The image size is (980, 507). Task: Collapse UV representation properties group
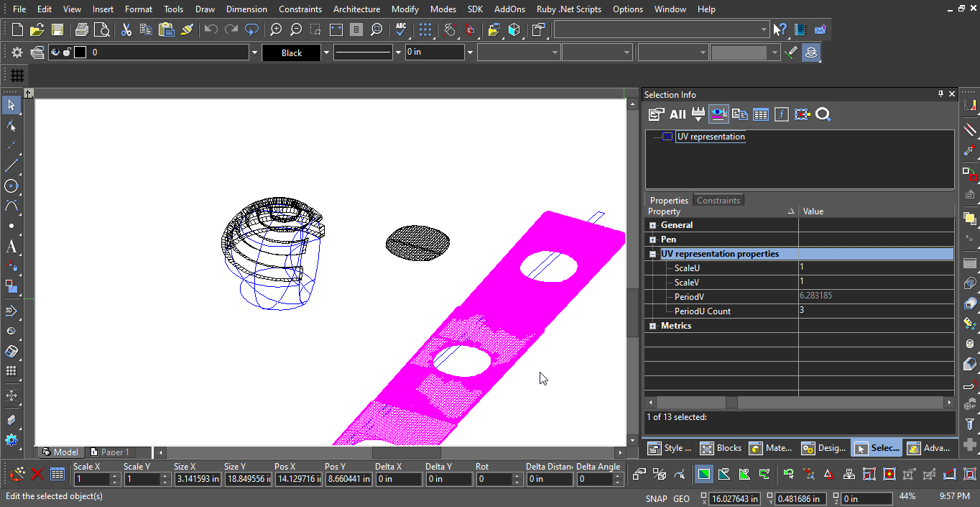652,254
